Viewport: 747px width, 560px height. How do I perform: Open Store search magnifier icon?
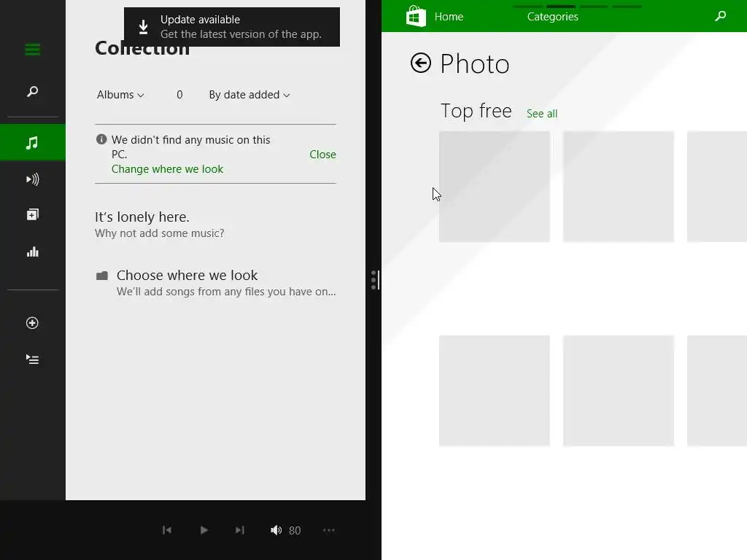coord(721,16)
